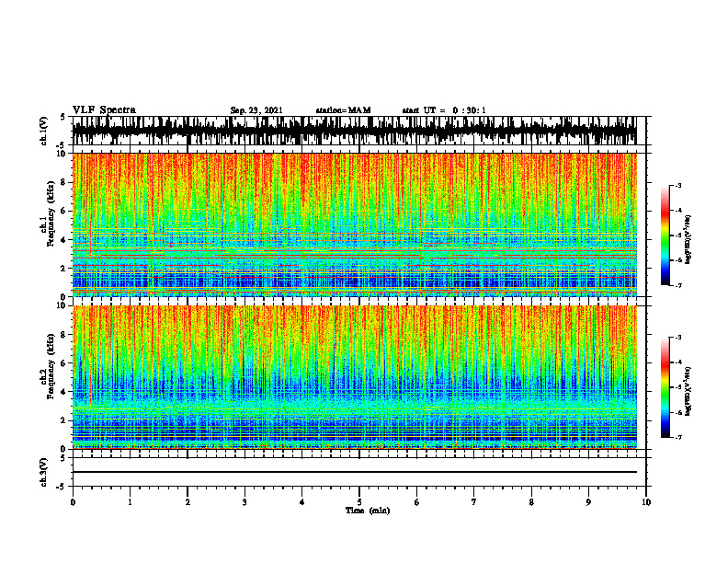Click the ch.2 colorbar log(PSD) label
The width and height of the screenshot is (728, 563).
point(688,391)
